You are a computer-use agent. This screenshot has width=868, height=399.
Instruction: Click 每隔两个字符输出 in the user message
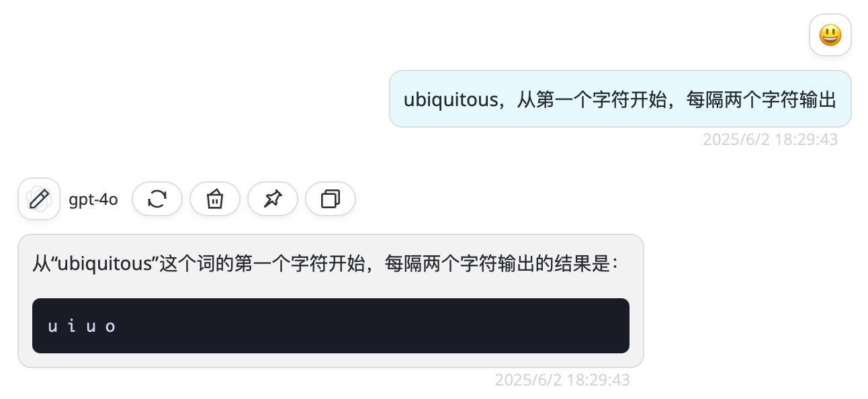[761, 101]
